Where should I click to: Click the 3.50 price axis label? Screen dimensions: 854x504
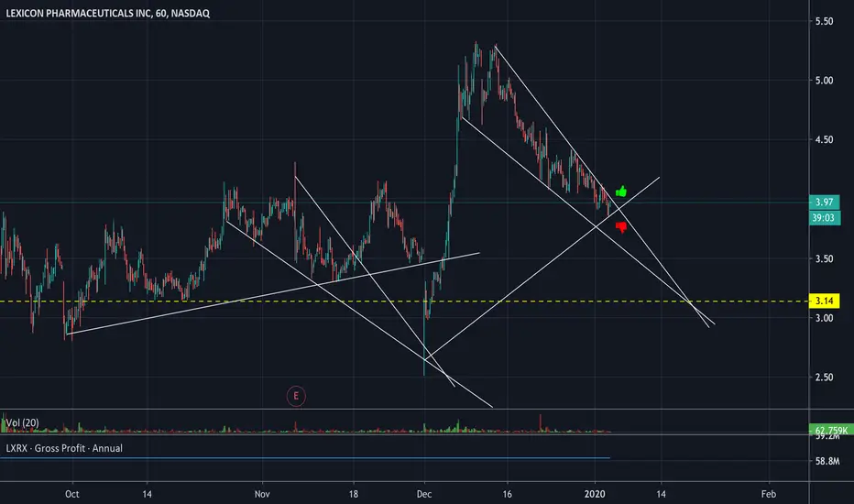tap(824, 258)
